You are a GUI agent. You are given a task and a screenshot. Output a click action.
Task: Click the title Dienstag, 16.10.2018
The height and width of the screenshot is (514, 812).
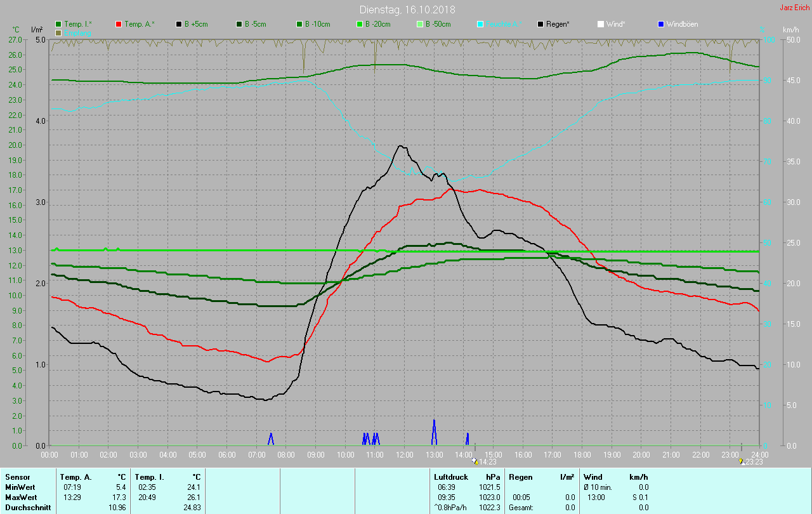(407, 10)
